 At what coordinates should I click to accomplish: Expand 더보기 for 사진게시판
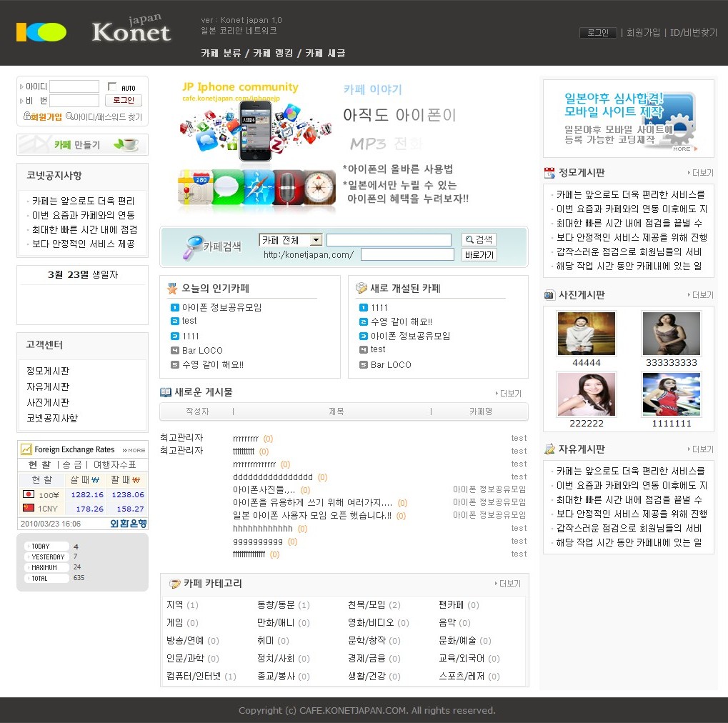click(x=702, y=295)
